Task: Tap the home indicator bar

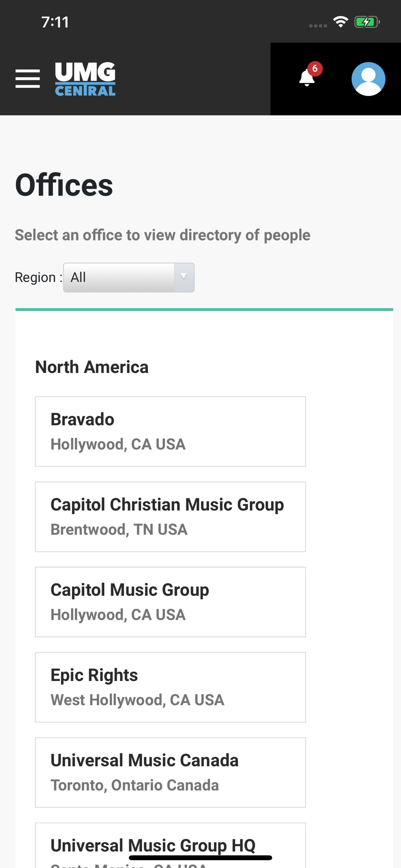Action: (x=200, y=858)
